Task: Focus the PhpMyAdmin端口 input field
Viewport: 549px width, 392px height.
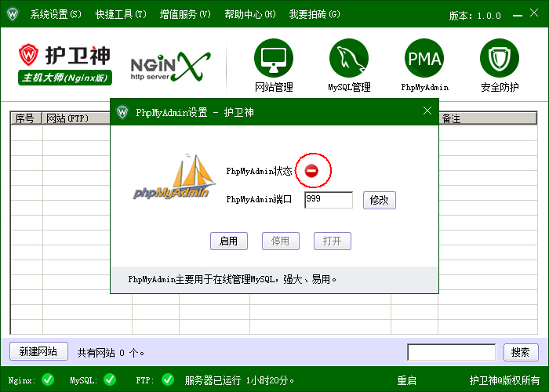Action: point(329,200)
